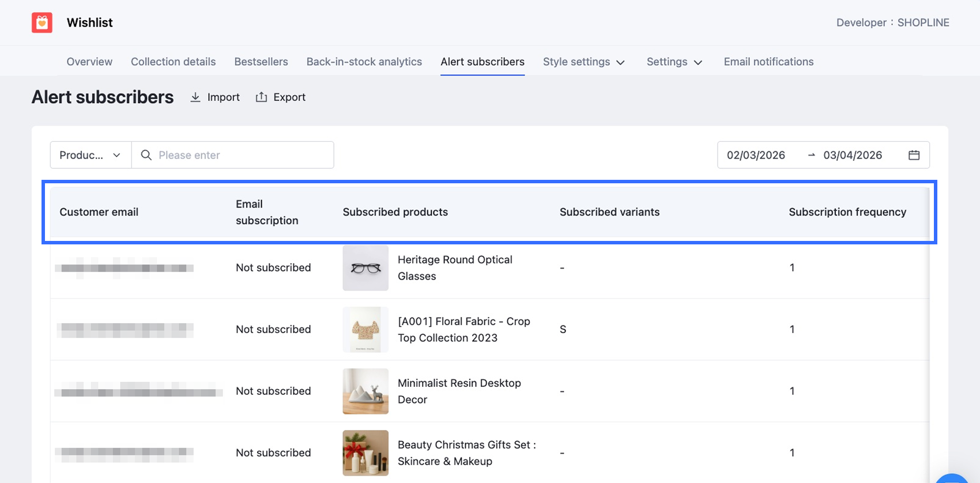The height and width of the screenshot is (483, 980).
Task: Click the Import download icon
Action: 195,97
